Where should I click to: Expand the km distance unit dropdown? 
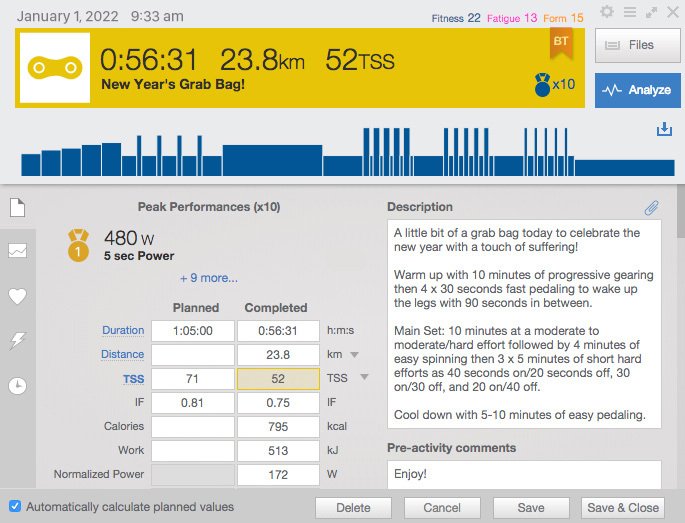point(355,355)
